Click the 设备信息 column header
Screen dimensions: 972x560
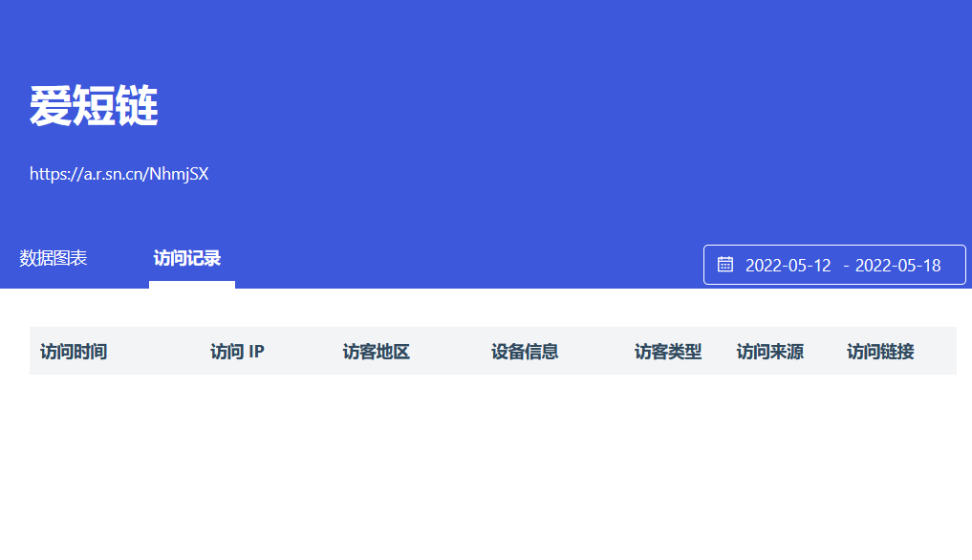tap(525, 352)
